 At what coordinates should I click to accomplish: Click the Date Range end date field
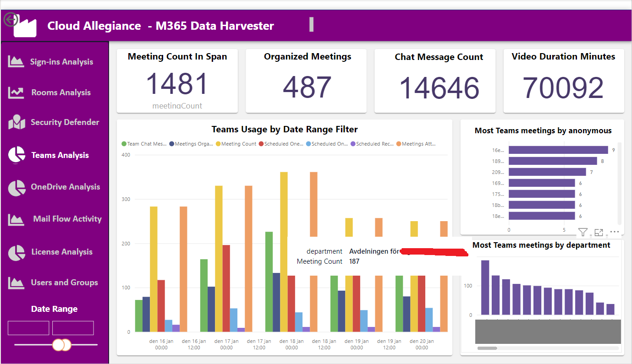point(73,328)
